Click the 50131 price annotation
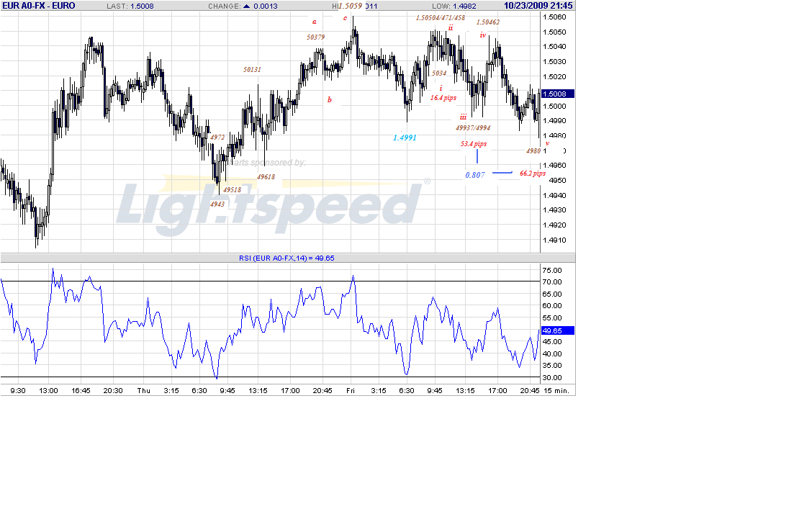Viewport: 812px width, 527px height. click(x=252, y=69)
